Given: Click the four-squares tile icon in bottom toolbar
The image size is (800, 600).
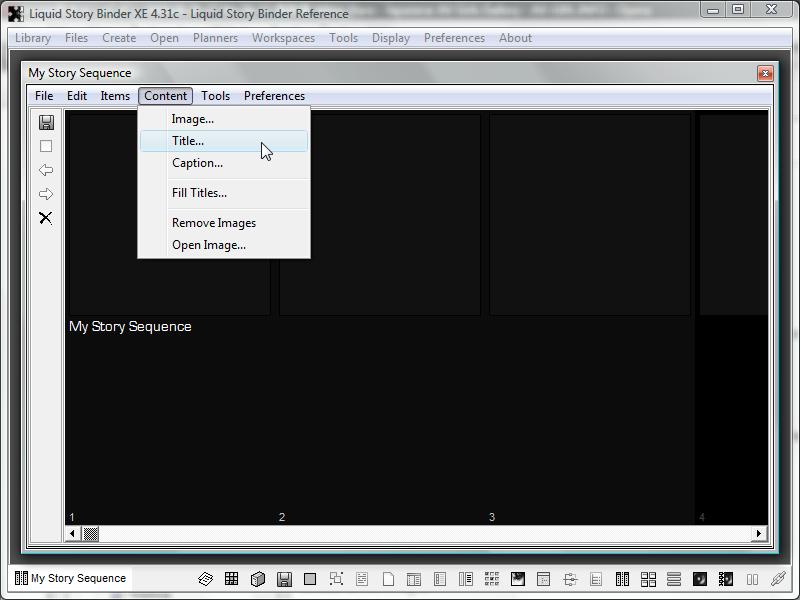Looking at the screenshot, I should 648,579.
